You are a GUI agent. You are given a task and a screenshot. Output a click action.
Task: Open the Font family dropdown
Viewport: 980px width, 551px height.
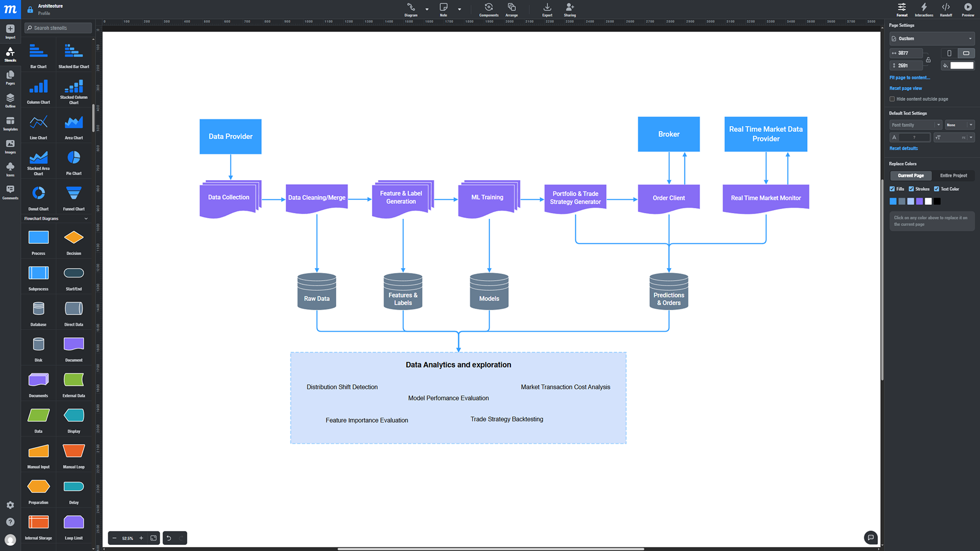point(915,124)
